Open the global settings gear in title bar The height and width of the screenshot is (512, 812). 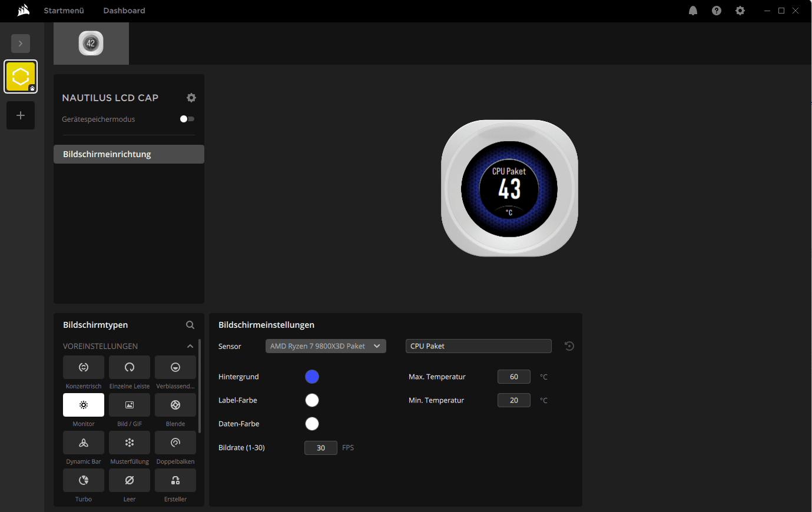[740, 11]
